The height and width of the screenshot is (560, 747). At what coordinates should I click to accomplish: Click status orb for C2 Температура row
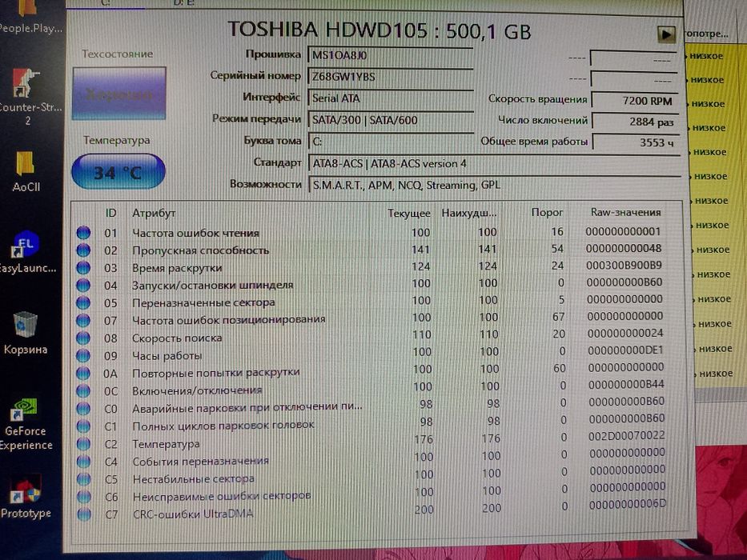[83, 443]
